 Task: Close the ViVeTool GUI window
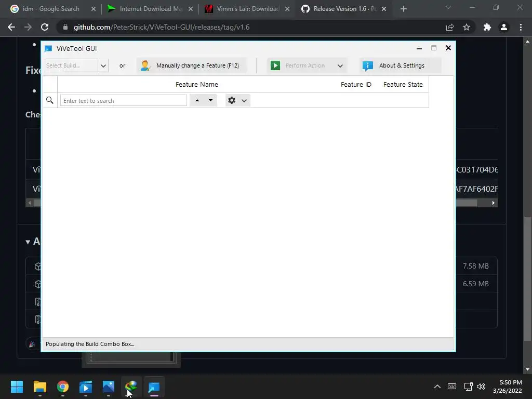click(x=448, y=48)
